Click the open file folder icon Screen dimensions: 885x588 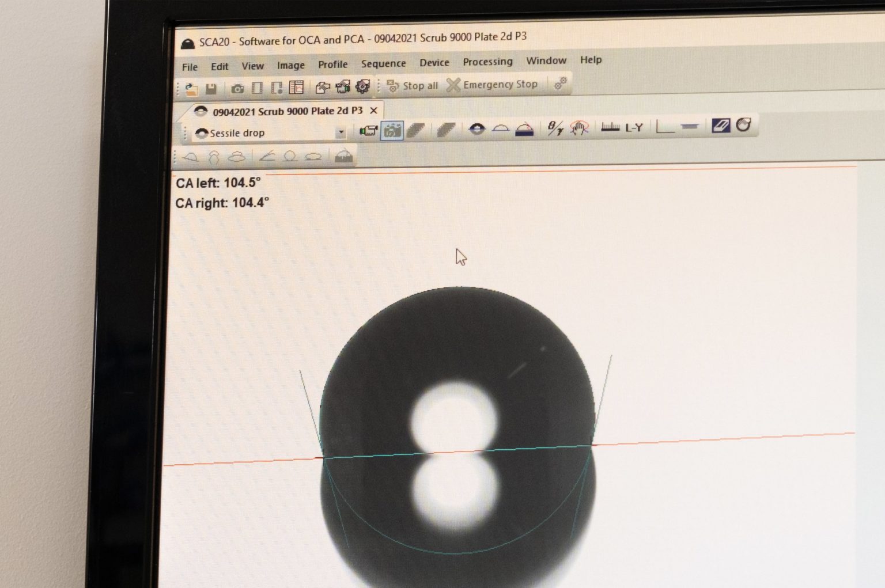(192, 89)
